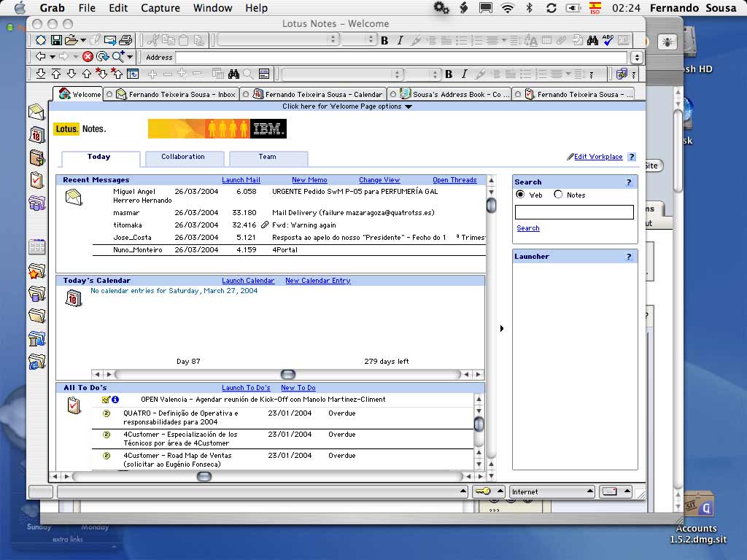
Task: Switch to the Collaboration tab
Action: (x=183, y=157)
